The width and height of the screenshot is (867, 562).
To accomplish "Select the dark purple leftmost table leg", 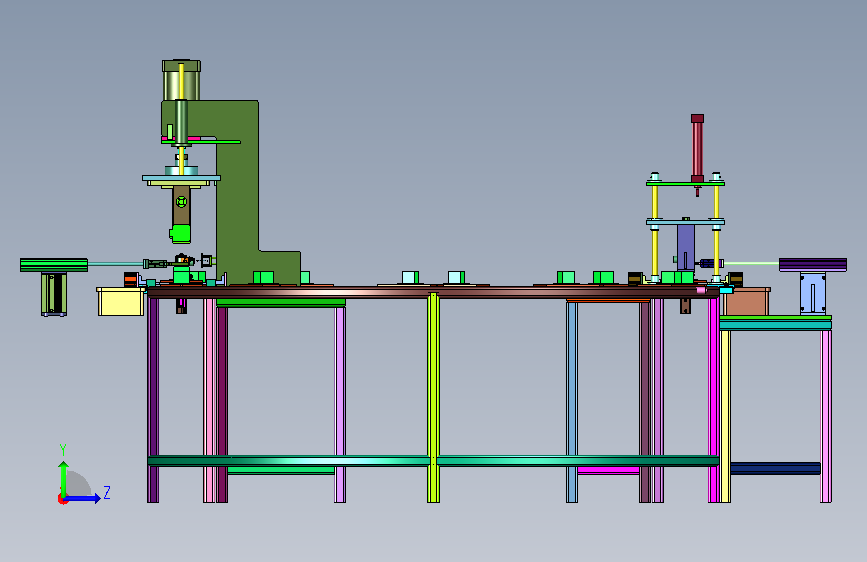I will [153, 400].
